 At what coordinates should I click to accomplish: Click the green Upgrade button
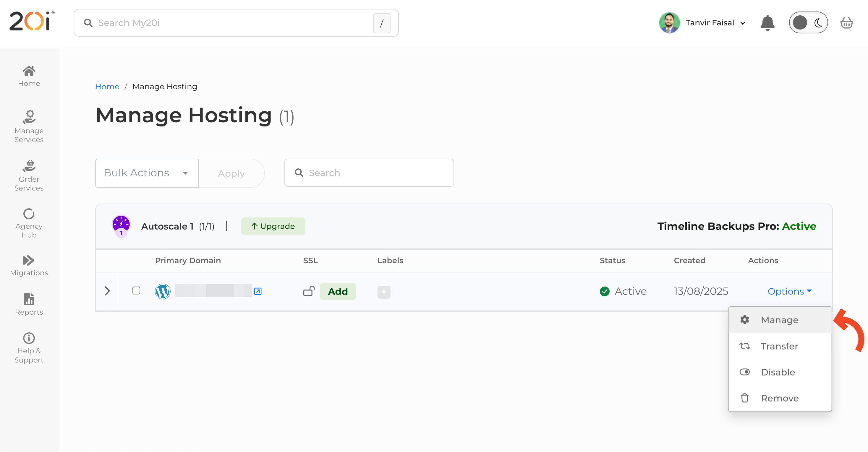click(x=273, y=226)
